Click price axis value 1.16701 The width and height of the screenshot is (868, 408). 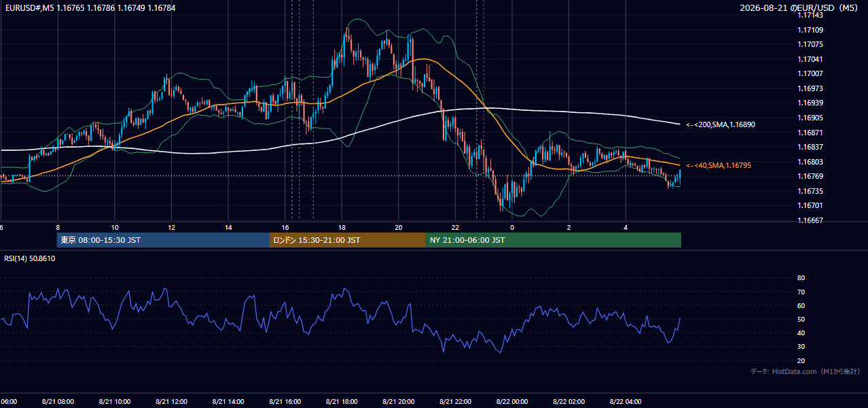[810, 205]
